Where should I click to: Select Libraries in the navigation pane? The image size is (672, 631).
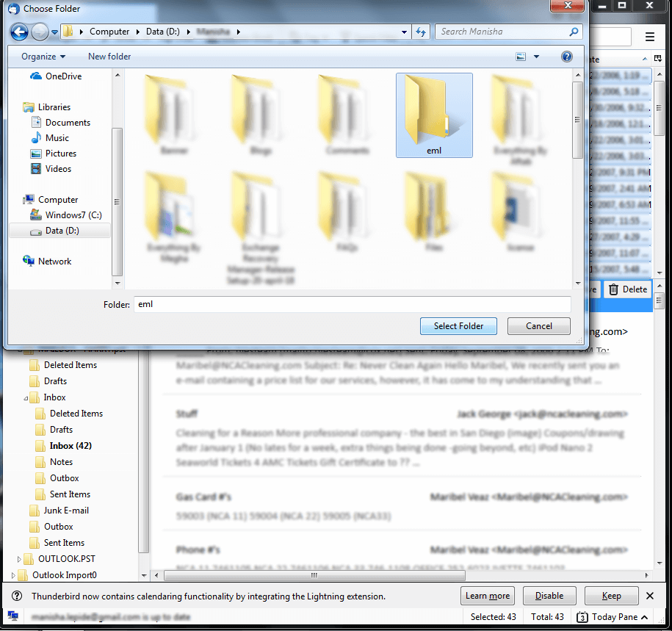(x=46, y=107)
